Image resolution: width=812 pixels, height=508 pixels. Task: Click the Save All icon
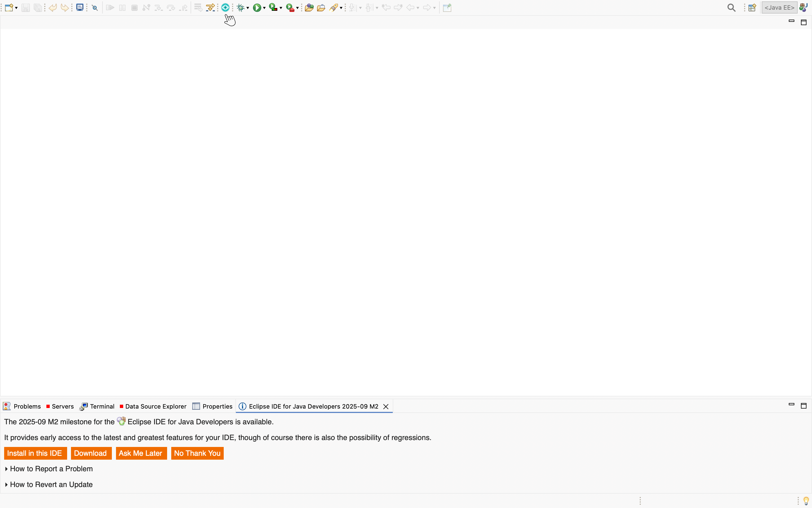(x=38, y=7)
